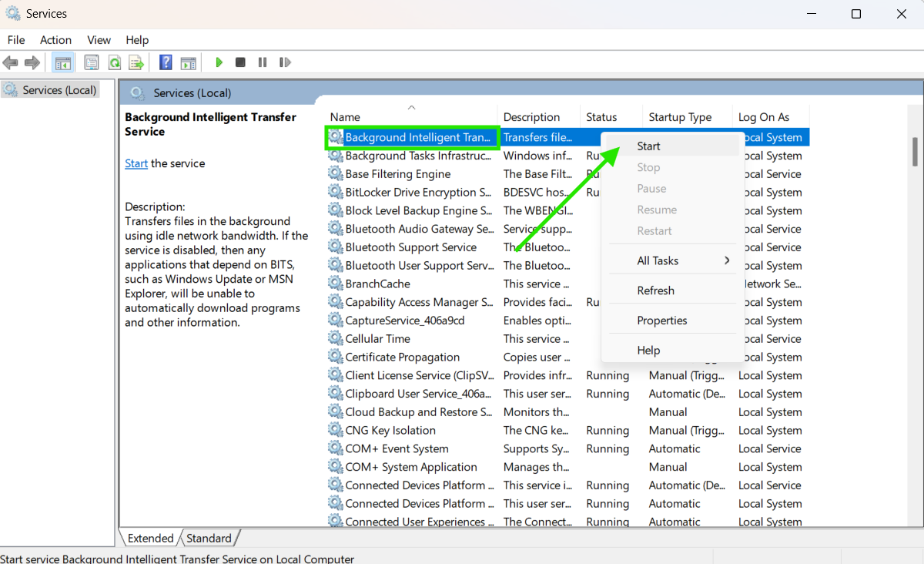Select the Bluetooth User Support Service row
This screenshot has height=564, width=924.
pos(567,266)
